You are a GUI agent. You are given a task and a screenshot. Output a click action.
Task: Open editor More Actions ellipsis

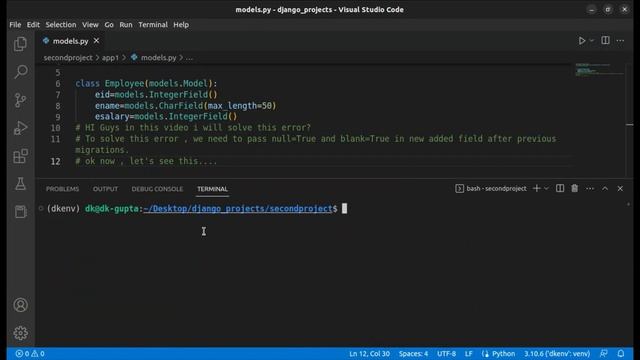tap(620, 40)
